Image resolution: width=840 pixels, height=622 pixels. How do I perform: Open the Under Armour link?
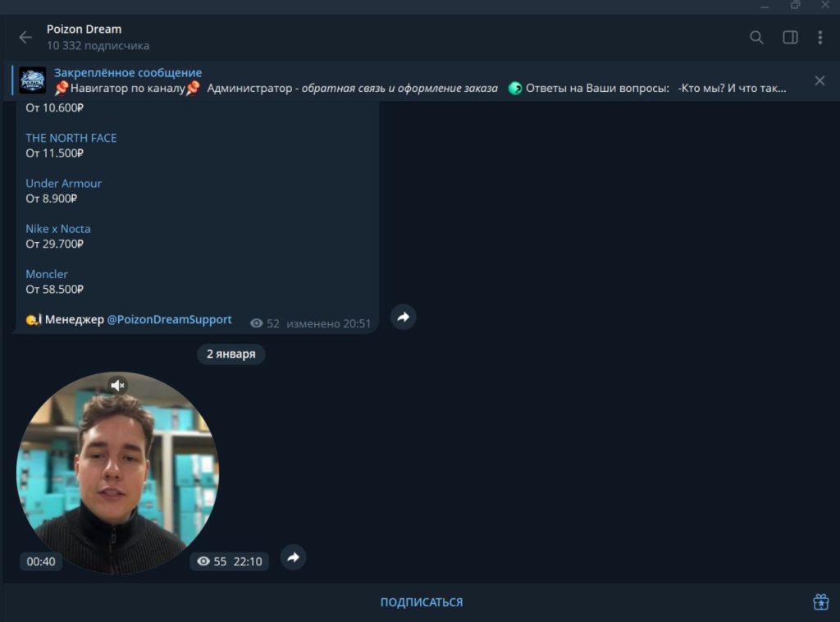(x=64, y=183)
